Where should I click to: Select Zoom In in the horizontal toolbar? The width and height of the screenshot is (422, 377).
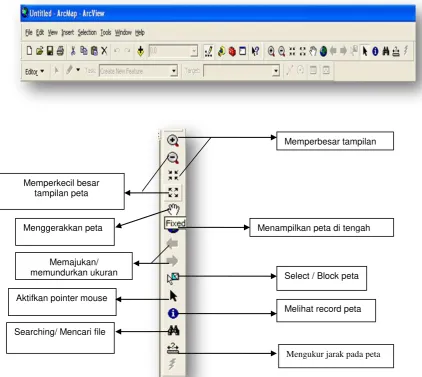pyautogui.click(x=271, y=51)
